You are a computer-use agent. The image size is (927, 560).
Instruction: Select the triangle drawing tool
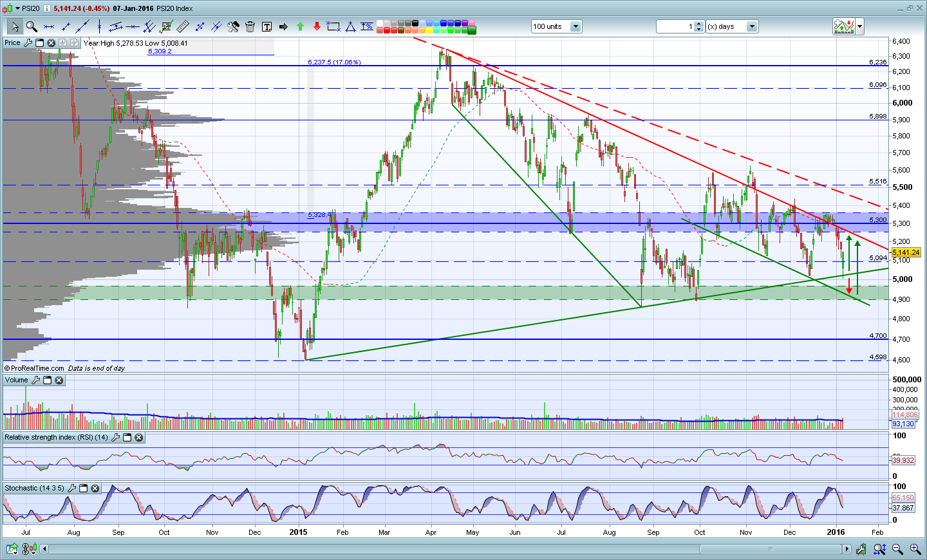coord(350,26)
